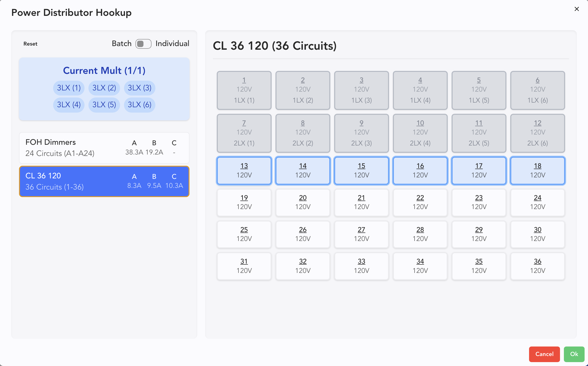Click the 3LX (3) circuit chip

(x=139, y=88)
